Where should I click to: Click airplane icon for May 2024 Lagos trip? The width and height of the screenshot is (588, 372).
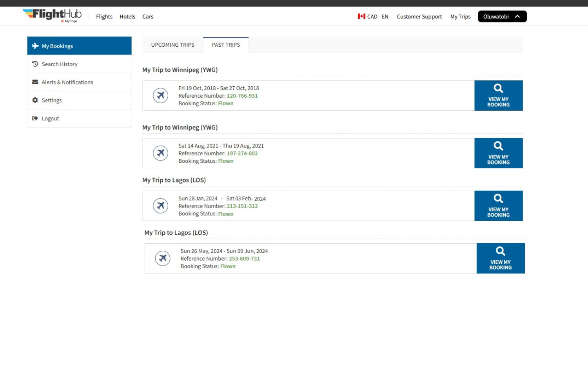click(162, 258)
